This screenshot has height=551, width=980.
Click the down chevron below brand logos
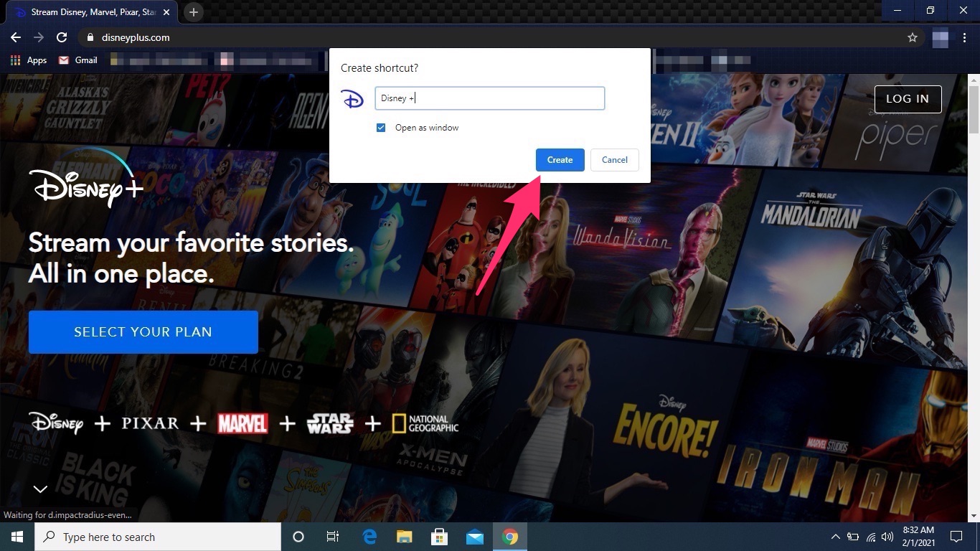point(40,489)
